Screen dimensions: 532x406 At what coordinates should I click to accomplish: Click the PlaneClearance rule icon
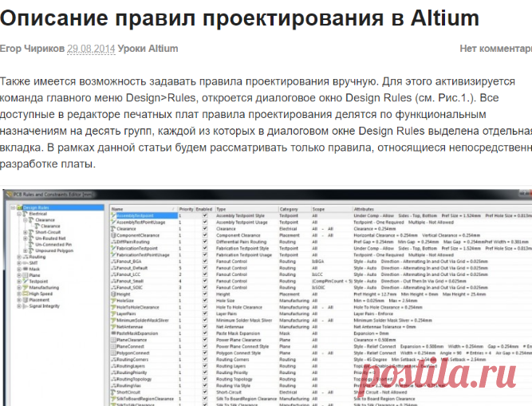(x=114, y=340)
